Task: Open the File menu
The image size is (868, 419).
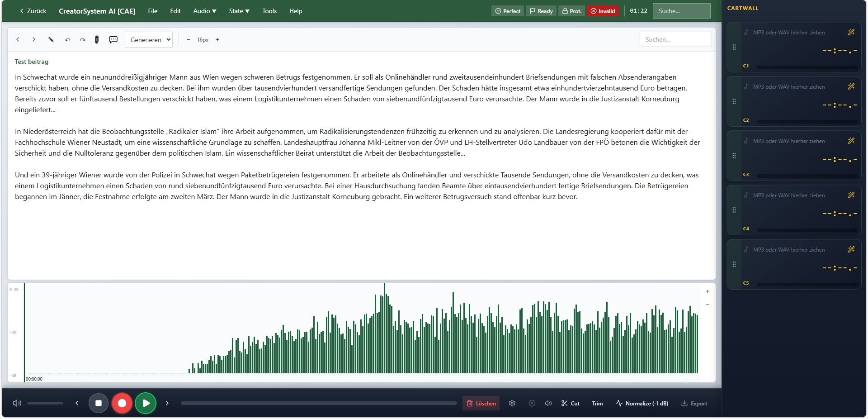Action: point(152,11)
